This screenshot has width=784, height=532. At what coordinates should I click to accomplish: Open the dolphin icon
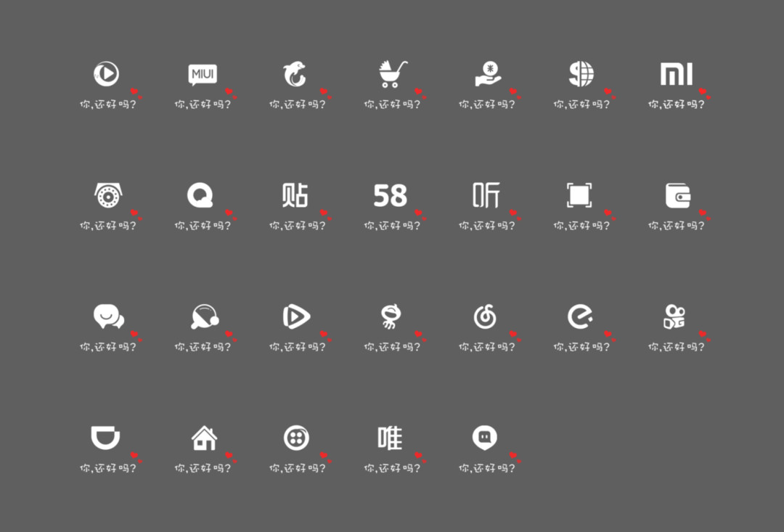(295, 74)
